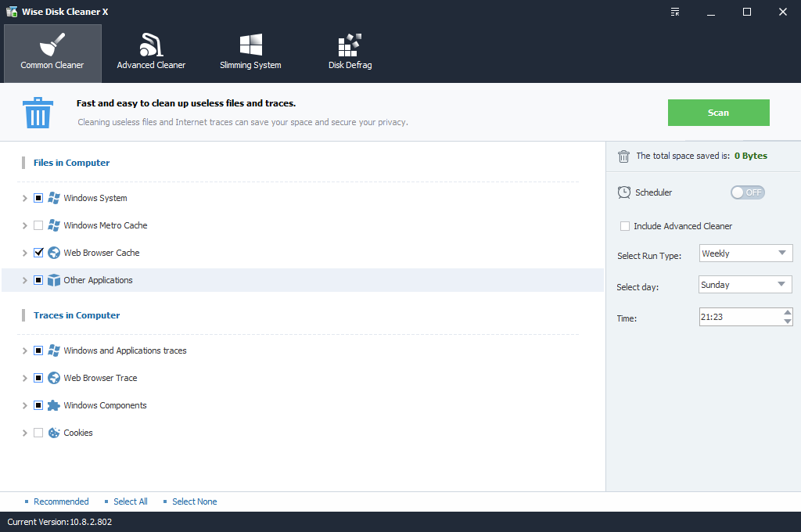Toggle the Other Applications checkbox

(x=38, y=280)
